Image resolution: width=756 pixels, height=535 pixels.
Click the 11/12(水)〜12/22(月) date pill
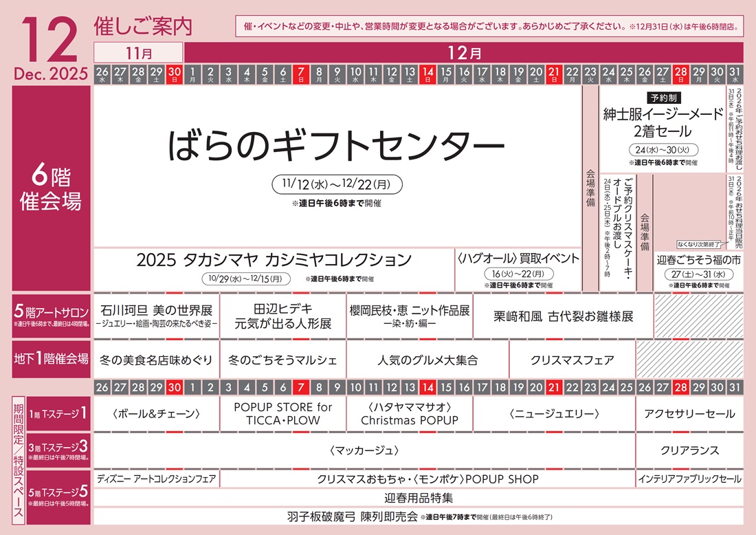(337, 184)
